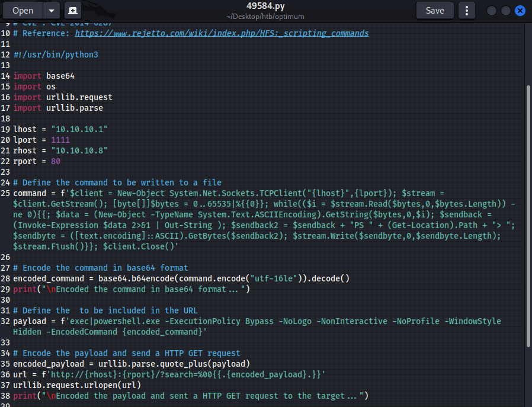532x407 pixels.
Task: Click line number 26 in the gutter
Action: point(5,258)
